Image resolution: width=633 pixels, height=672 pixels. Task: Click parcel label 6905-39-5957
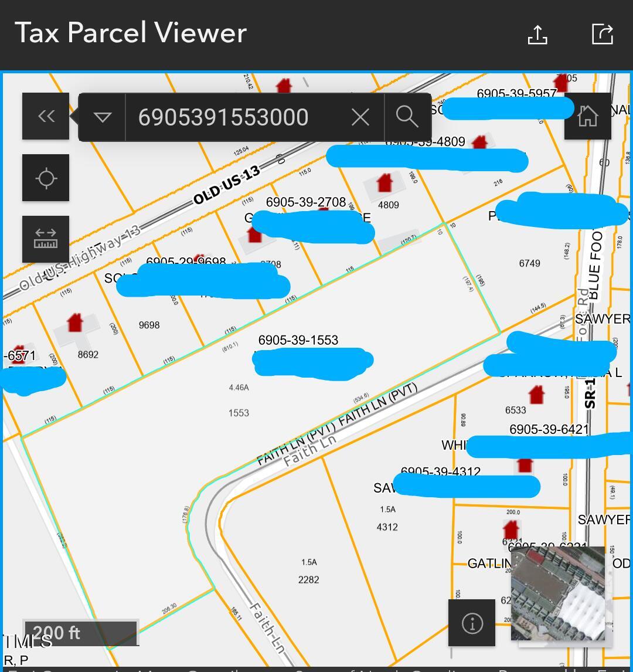click(x=516, y=93)
